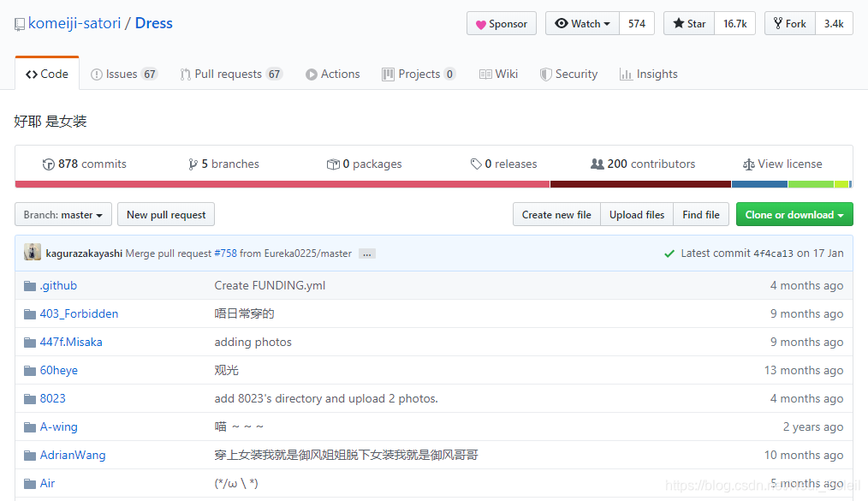Viewport: 868px width, 501px height.
Task: Expand commit message with the ellipsis button
Action: tap(367, 253)
